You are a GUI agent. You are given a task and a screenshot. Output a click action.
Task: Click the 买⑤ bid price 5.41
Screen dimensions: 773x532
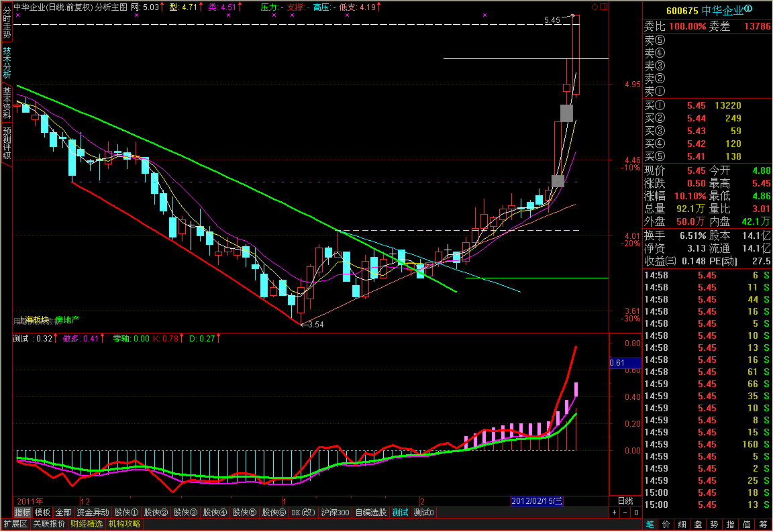(696, 157)
